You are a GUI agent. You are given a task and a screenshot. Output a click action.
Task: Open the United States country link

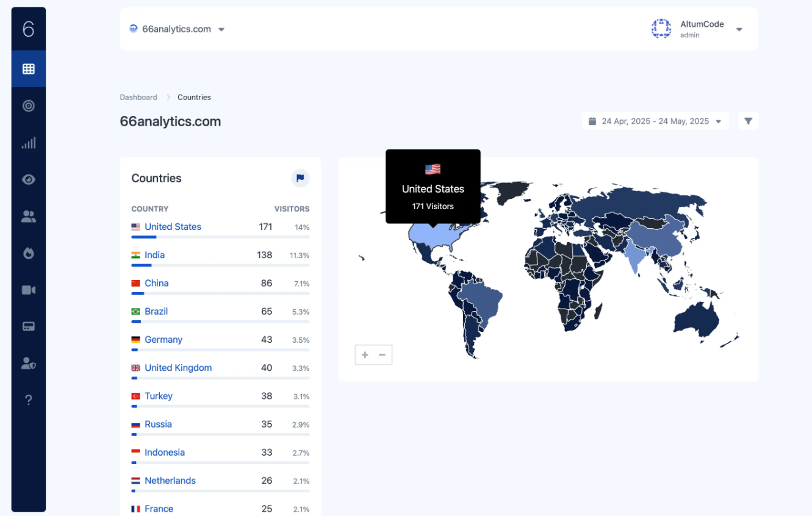click(173, 227)
